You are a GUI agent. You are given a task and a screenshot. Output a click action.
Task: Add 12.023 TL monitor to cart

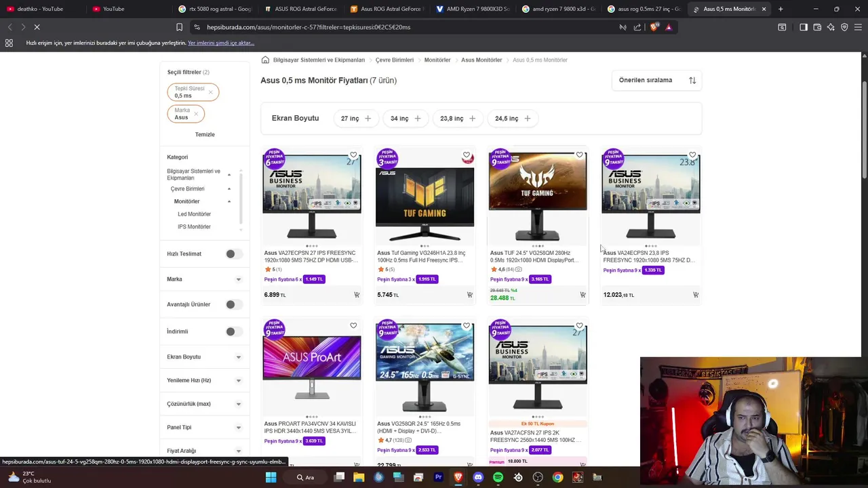696,295
